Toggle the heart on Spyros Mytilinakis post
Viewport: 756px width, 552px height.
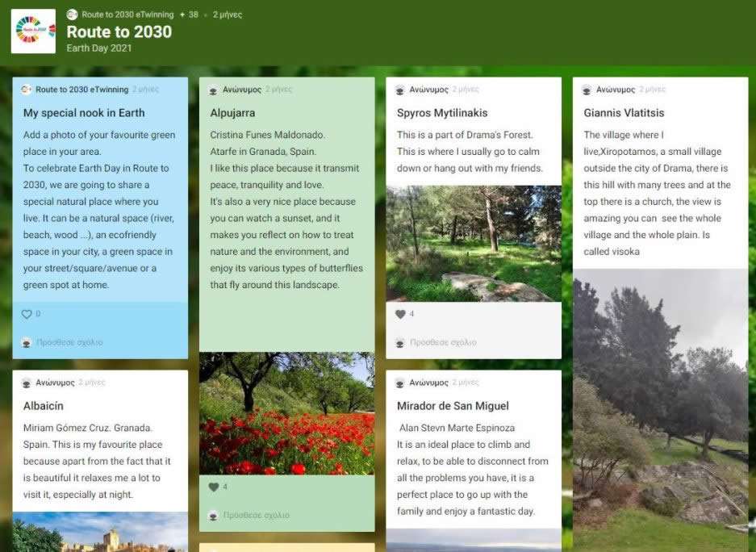(400, 314)
